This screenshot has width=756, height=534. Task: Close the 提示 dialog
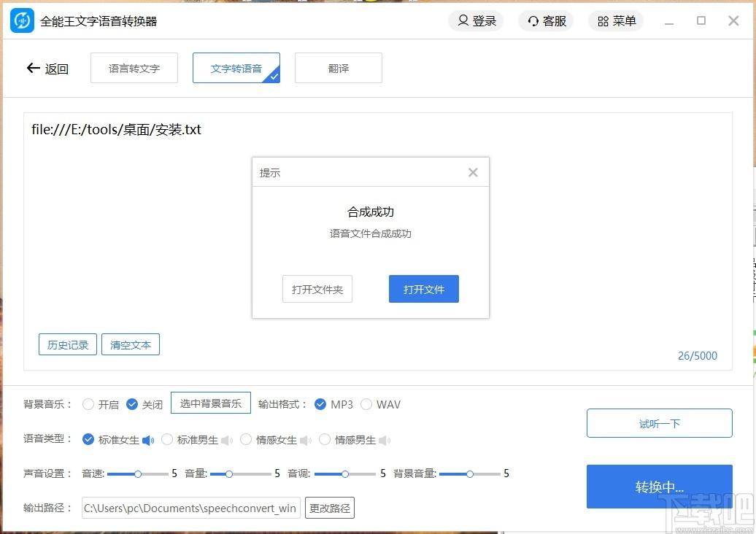point(473,173)
